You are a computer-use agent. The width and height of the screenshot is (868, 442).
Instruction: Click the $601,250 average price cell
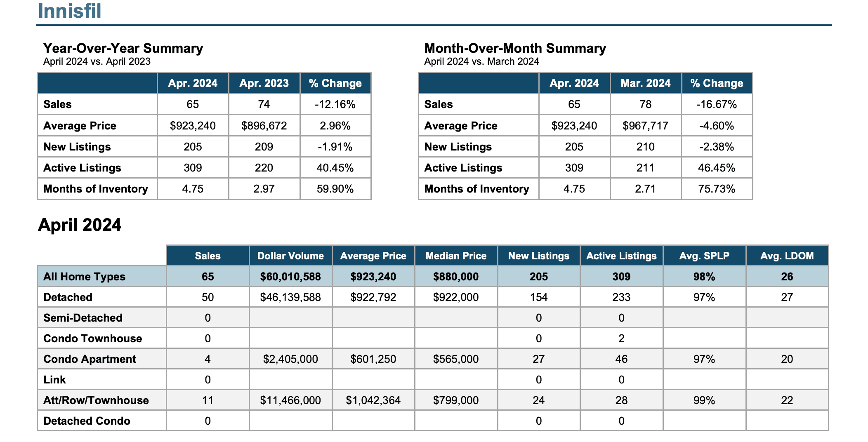(373, 359)
